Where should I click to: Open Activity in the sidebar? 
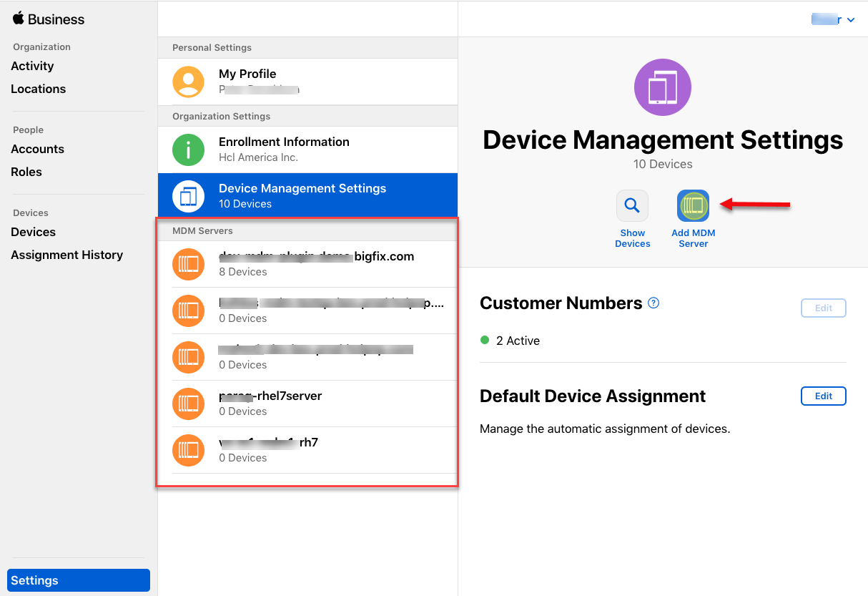coord(32,66)
